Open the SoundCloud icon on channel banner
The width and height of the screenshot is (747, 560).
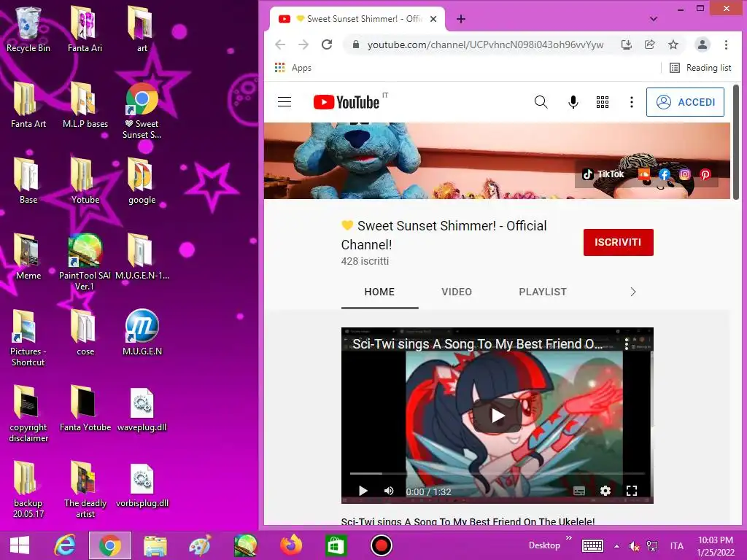pyautogui.click(x=643, y=174)
